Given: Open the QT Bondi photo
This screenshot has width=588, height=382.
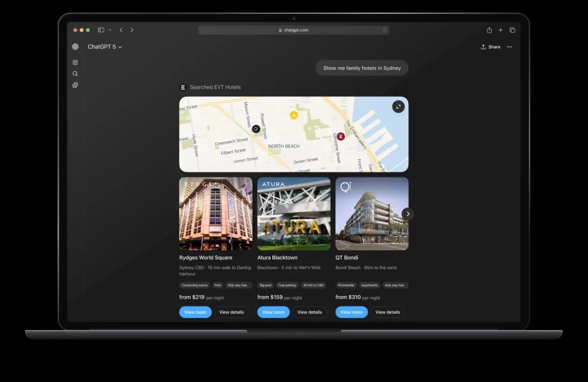Looking at the screenshot, I should (372, 213).
